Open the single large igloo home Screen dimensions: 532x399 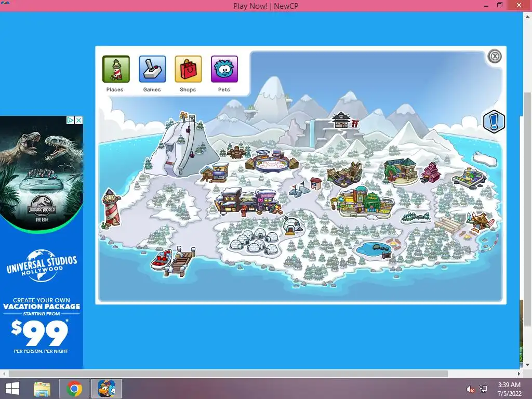pos(292,227)
